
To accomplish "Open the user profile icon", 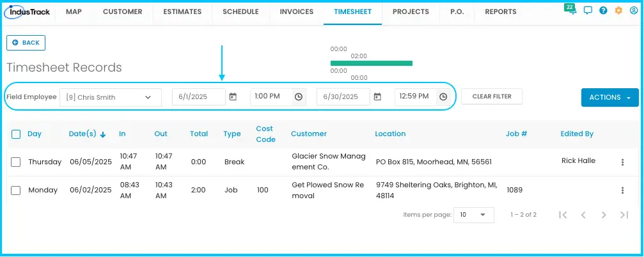I will pyautogui.click(x=634, y=11).
